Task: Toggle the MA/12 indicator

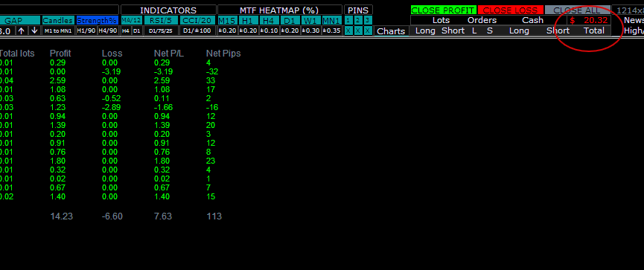Action: (132, 20)
